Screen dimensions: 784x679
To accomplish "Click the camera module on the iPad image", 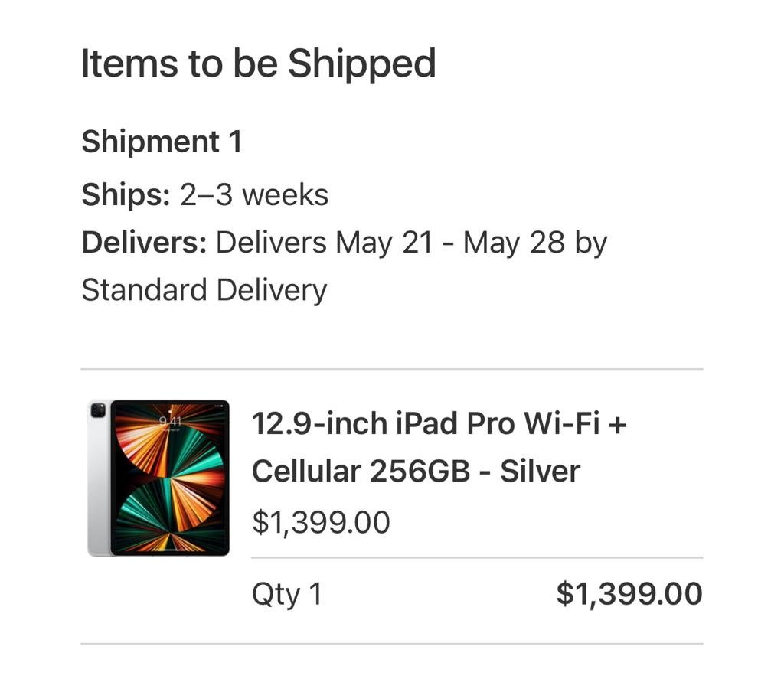I will [98, 410].
